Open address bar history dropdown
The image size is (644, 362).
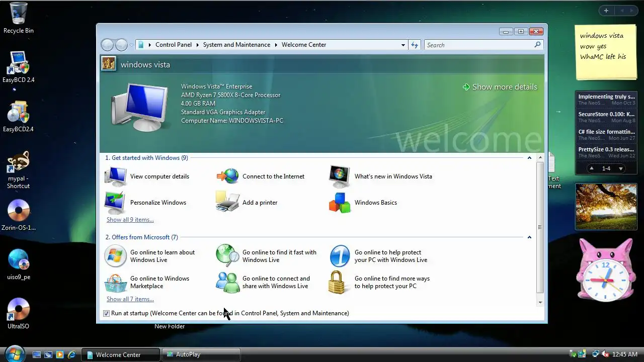(x=403, y=45)
